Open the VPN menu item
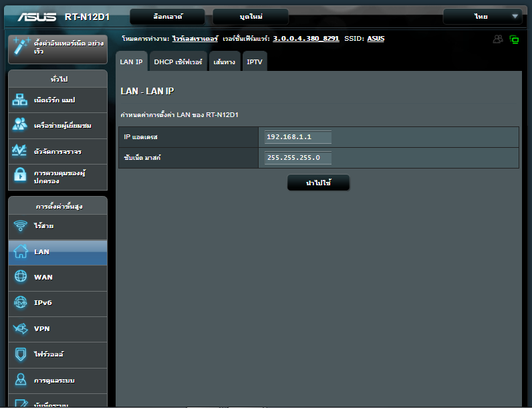Viewport: 532px width, 408px height. click(57, 329)
